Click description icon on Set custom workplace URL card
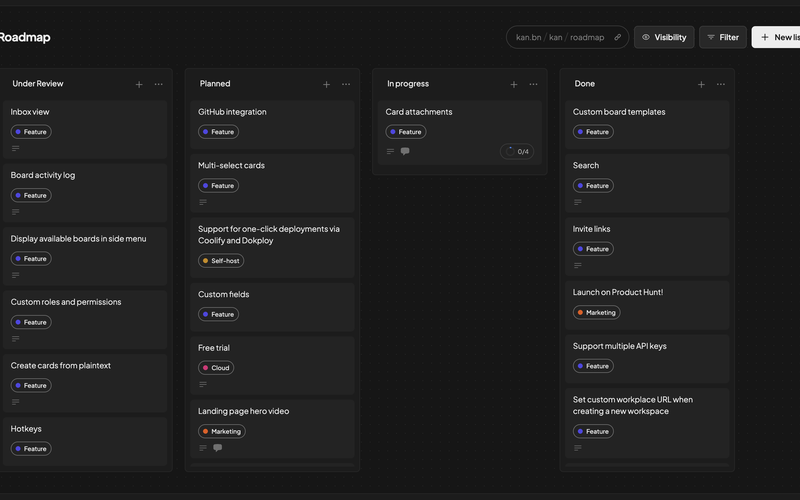800x500 pixels. [578, 447]
